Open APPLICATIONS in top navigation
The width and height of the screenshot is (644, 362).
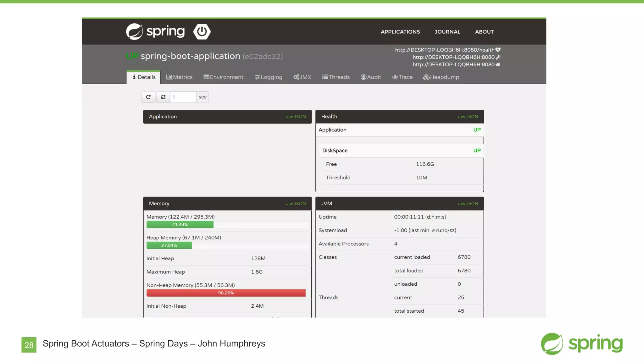400,32
